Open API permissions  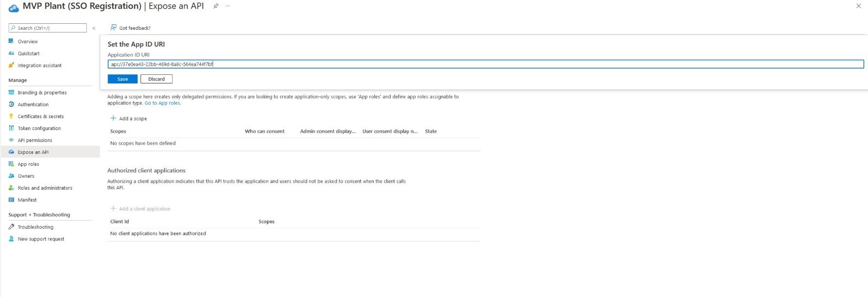35,140
